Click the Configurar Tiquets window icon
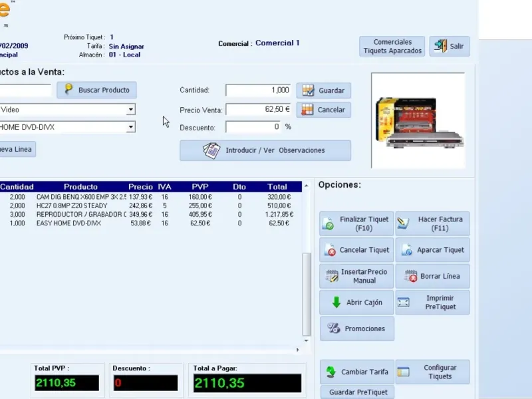Viewport: 532px width, 399px height. click(404, 372)
